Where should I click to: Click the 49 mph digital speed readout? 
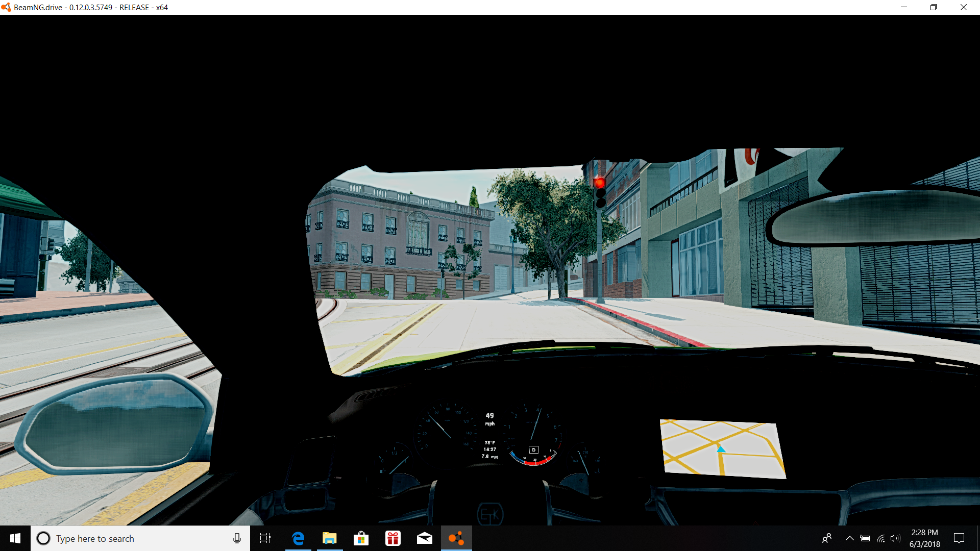489,419
